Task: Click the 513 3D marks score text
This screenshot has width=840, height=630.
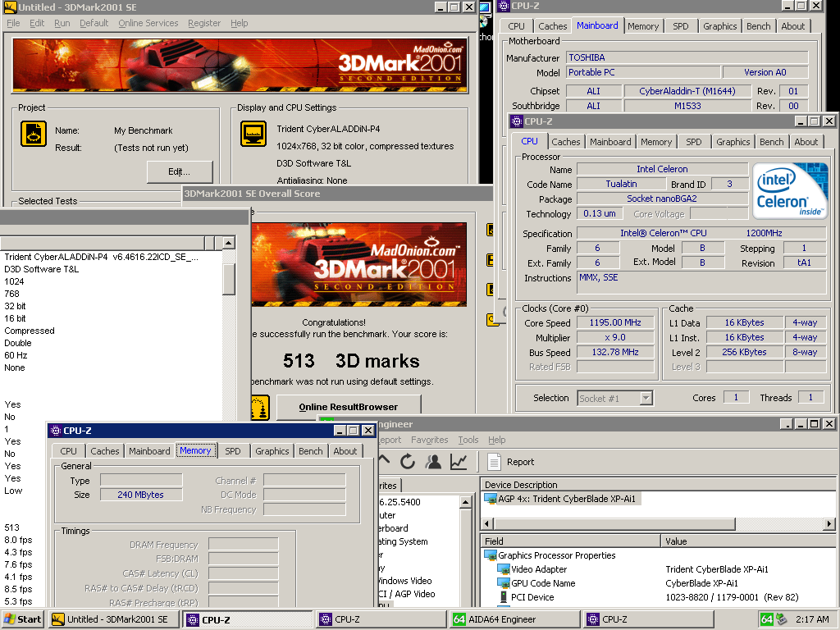Action: 351,361
